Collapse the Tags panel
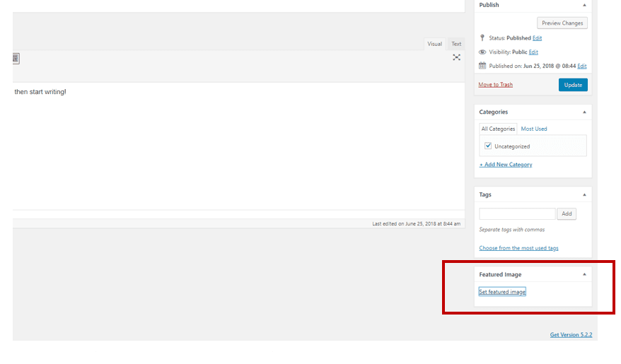This screenshot has width=621, height=364. 584,194
